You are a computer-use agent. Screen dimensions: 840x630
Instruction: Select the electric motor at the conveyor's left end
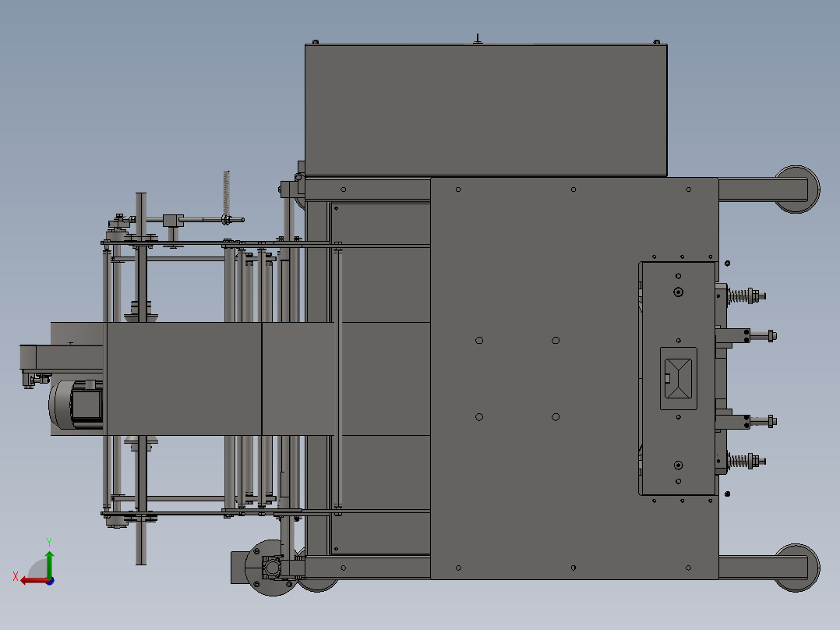click(x=76, y=405)
